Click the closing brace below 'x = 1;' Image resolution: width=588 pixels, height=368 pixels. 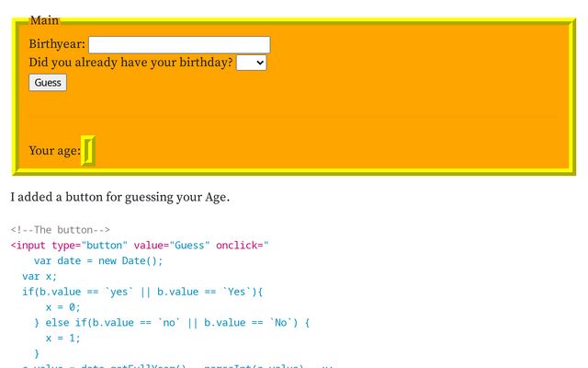point(37,353)
